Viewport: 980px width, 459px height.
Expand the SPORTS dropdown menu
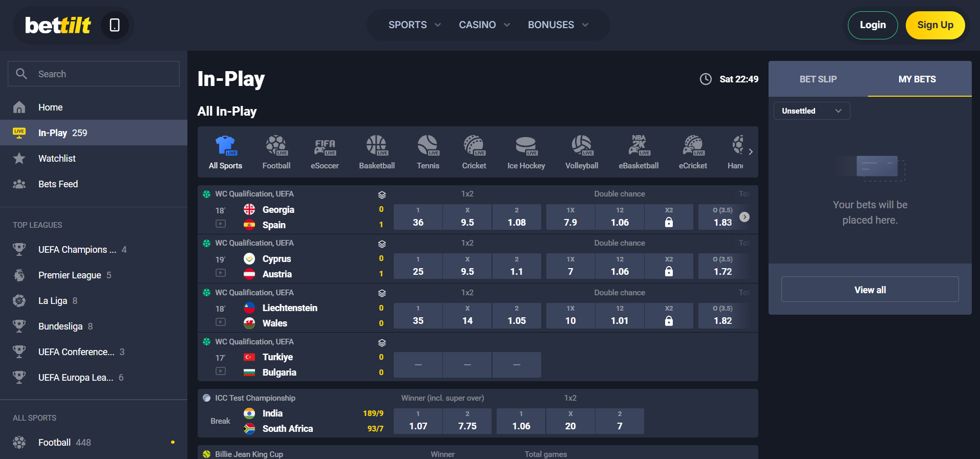[414, 25]
